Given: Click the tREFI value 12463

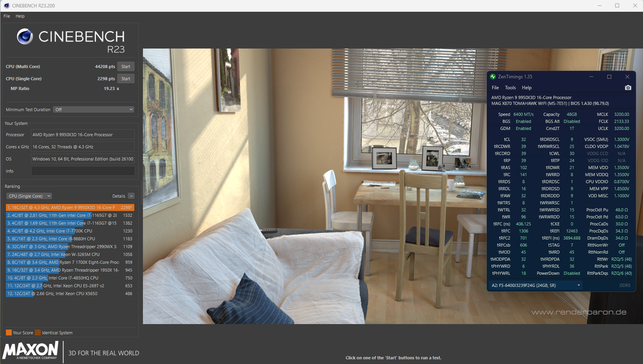Looking at the screenshot, I should (x=572, y=231).
